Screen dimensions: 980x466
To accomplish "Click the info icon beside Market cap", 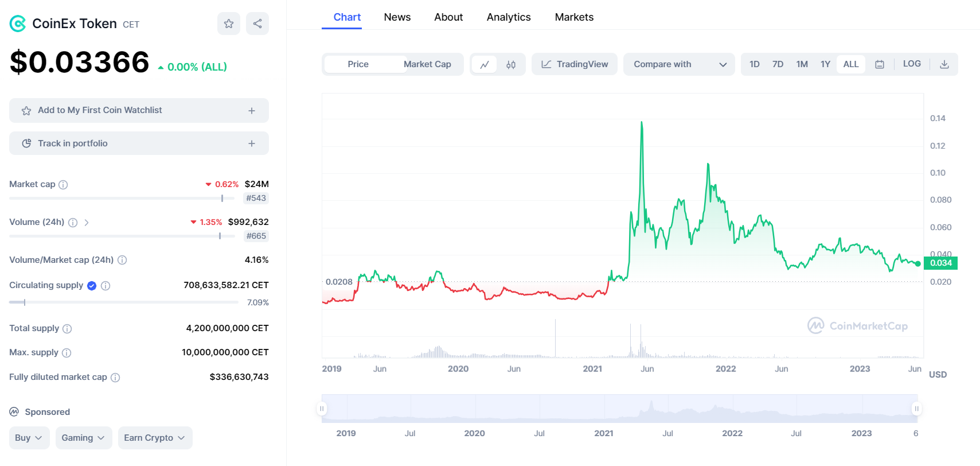I will point(63,185).
